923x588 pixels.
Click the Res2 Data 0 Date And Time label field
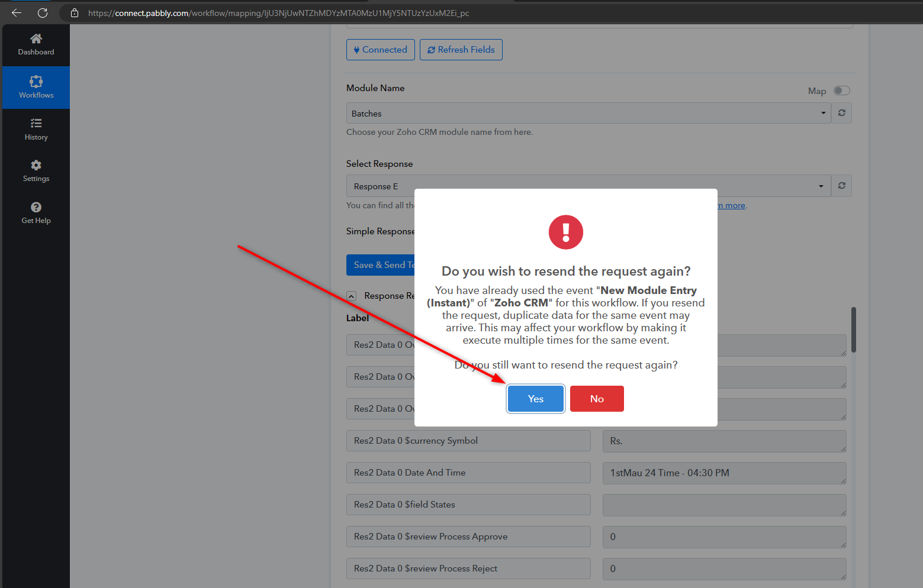point(468,473)
